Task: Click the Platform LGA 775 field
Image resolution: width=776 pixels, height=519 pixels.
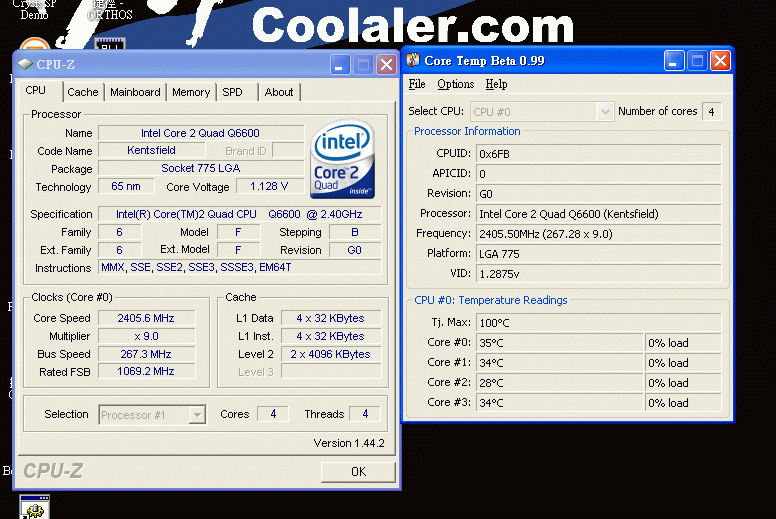Action: pos(598,254)
